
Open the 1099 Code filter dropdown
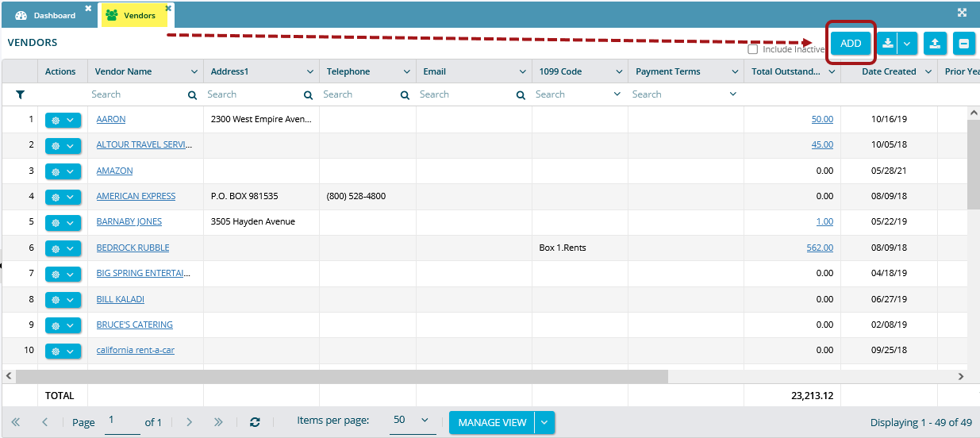tap(618, 94)
